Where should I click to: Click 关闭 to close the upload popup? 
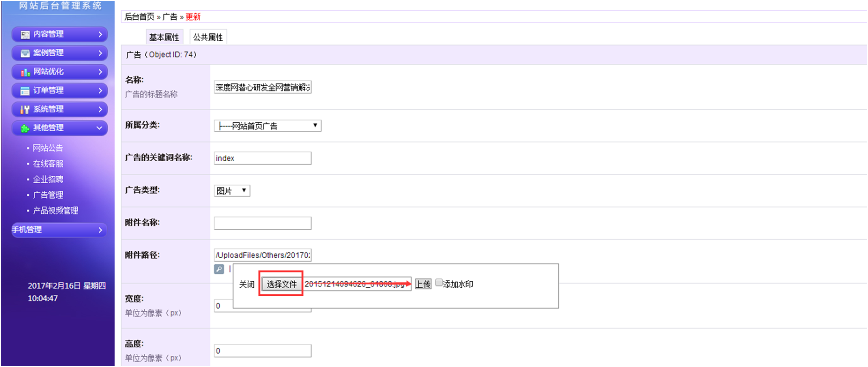point(246,285)
